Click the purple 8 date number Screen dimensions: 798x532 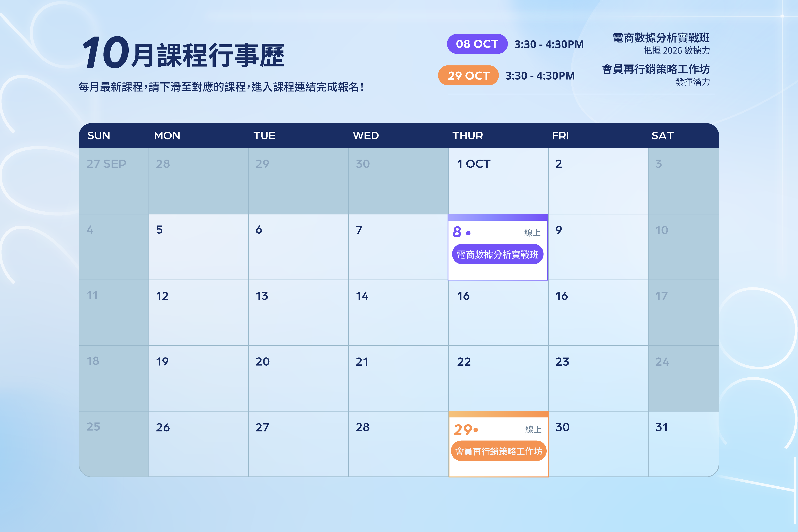pyautogui.click(x=457, y=232)
